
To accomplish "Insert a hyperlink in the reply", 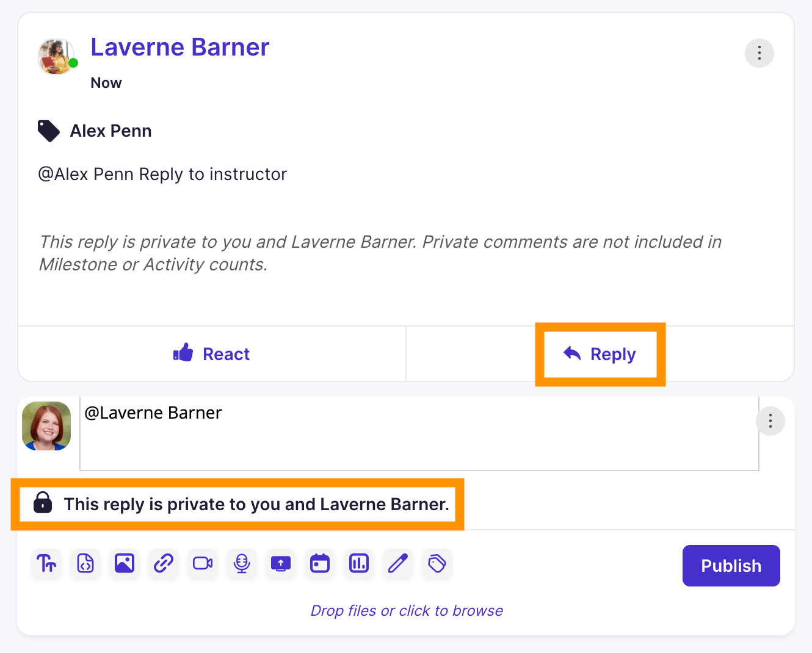I will (x=163, y=564).
